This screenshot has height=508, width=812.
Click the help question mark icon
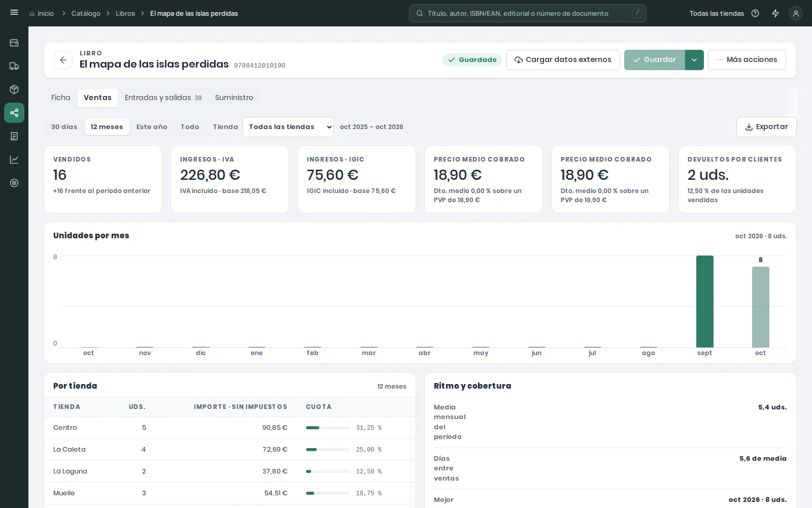pos(755,13)
